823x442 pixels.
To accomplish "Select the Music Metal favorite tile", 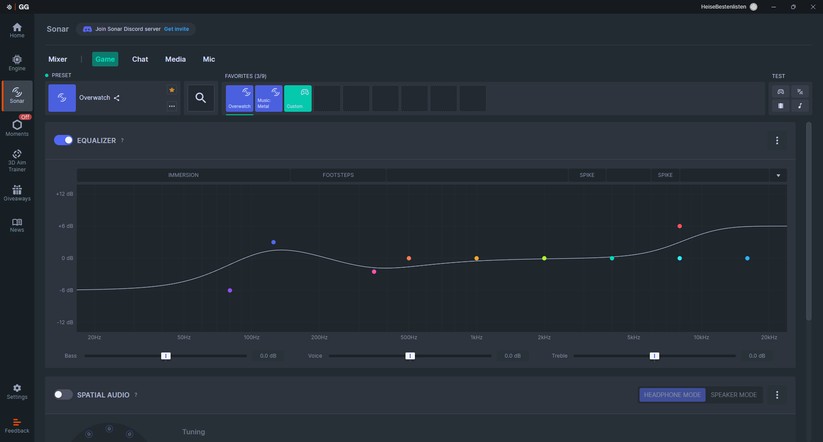I will click(x=268, y=98).
